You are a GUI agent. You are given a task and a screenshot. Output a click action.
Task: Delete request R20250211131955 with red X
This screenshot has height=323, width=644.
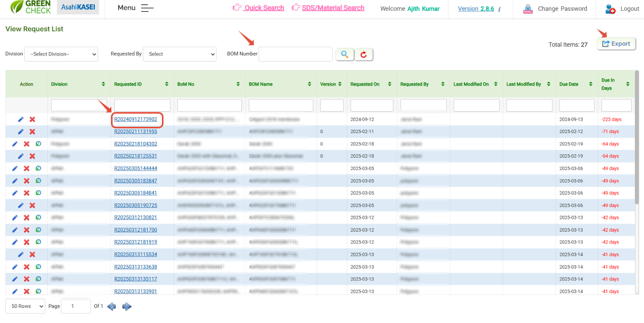32,132
